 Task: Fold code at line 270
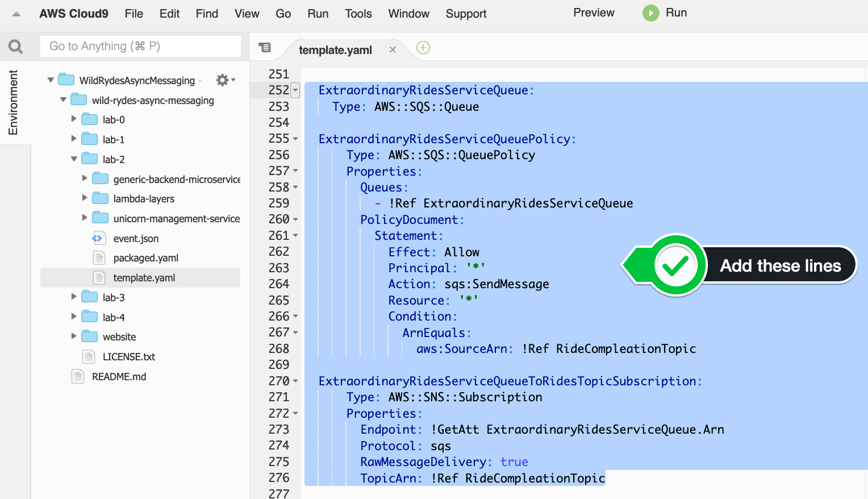pyautogui.click(x=295, y=381)
